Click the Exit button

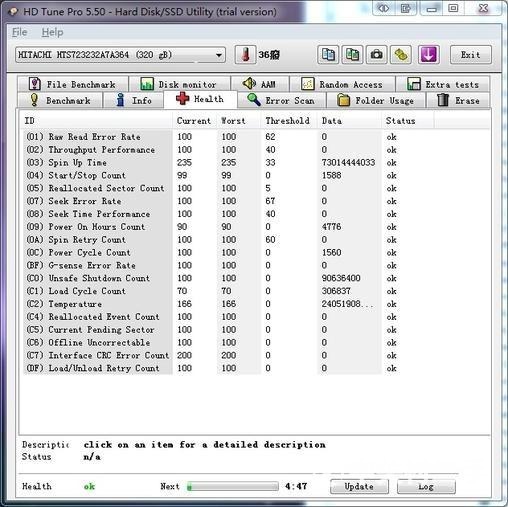tap(470, 55)
